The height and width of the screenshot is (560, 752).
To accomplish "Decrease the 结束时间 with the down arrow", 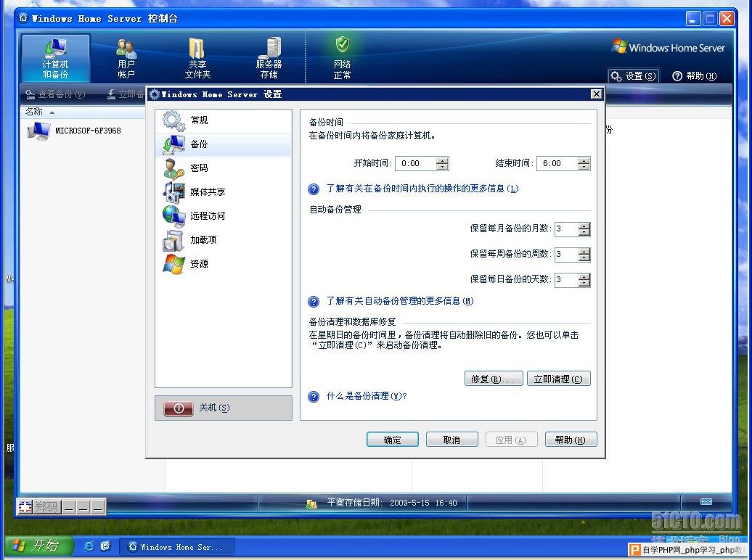I will pos(584,167).
